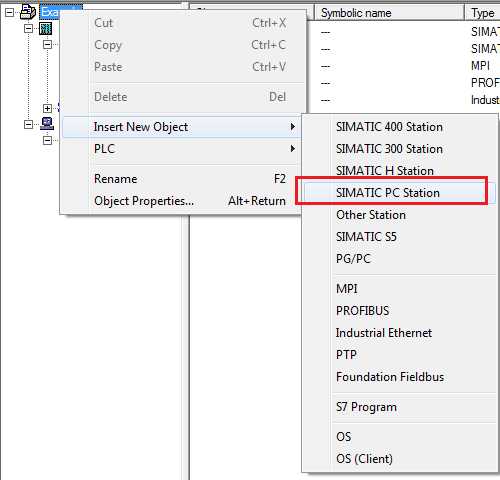Click the Symbolic name column header
Screen dimensions: 500x480
[x=389, y=13]
